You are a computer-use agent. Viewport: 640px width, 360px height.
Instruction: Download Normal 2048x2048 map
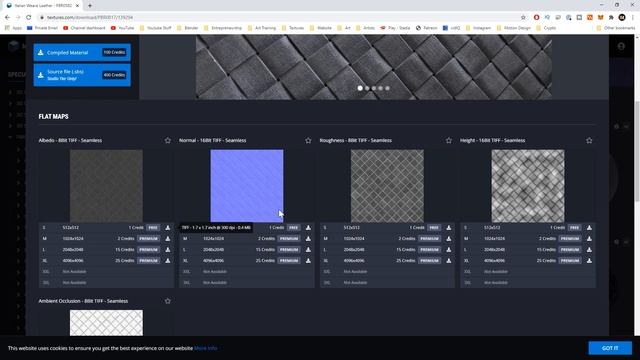click(308, 250)
